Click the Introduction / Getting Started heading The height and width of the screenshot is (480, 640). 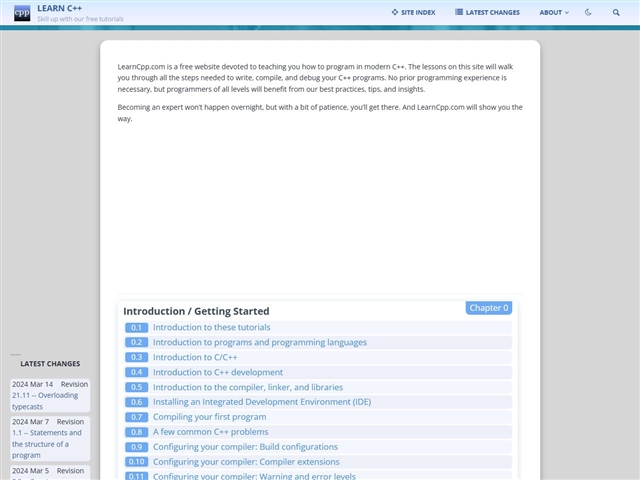pyautogui.click(x=196, y=311)
